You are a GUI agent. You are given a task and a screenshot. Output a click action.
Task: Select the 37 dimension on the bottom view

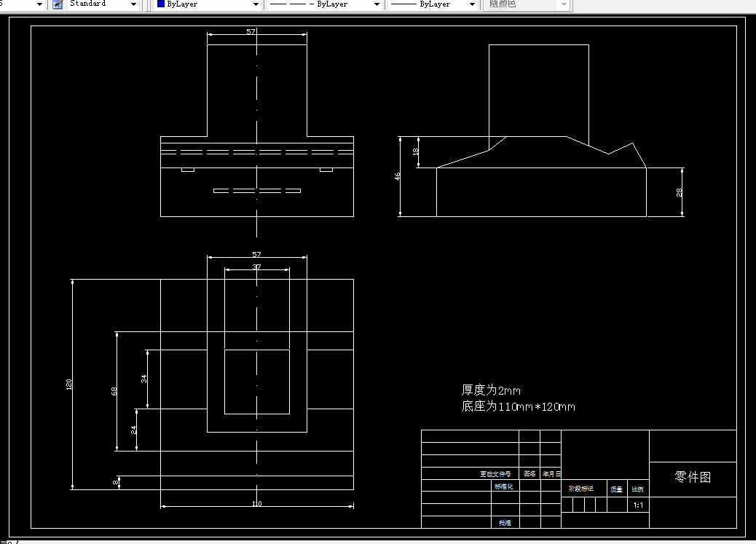pyautogui.click(x=256, y=268)
